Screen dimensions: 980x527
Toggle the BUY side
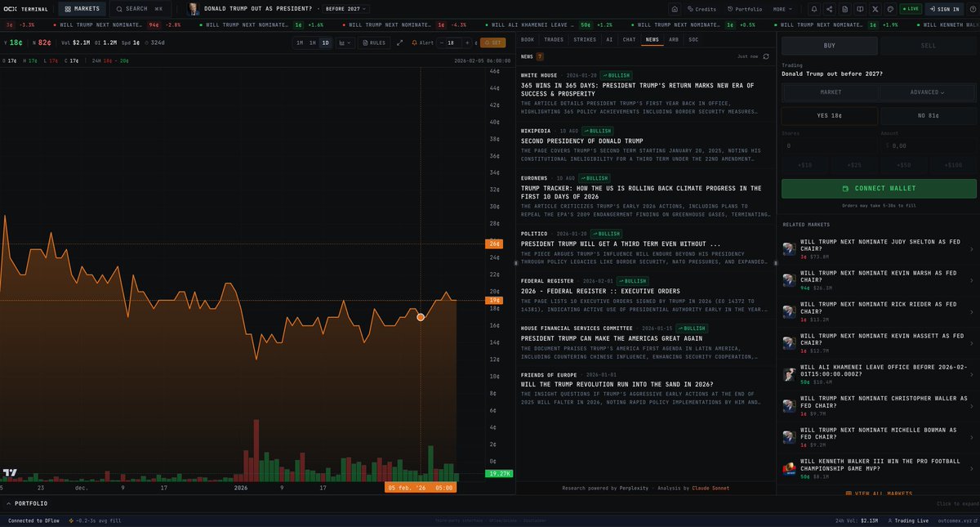click(829, 46)
